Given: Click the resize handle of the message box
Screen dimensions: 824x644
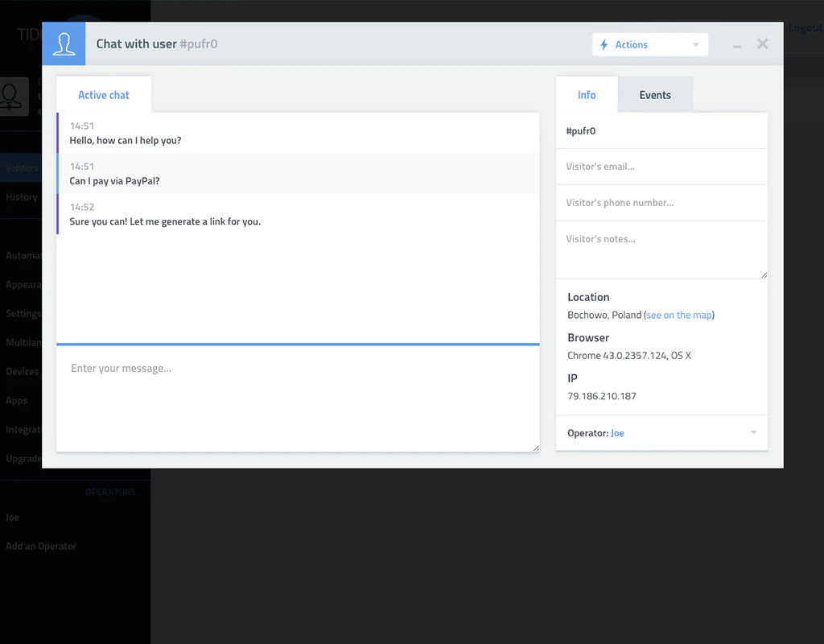Looking at the screenshot, I should pyautogui.click(x=535, y=448).
